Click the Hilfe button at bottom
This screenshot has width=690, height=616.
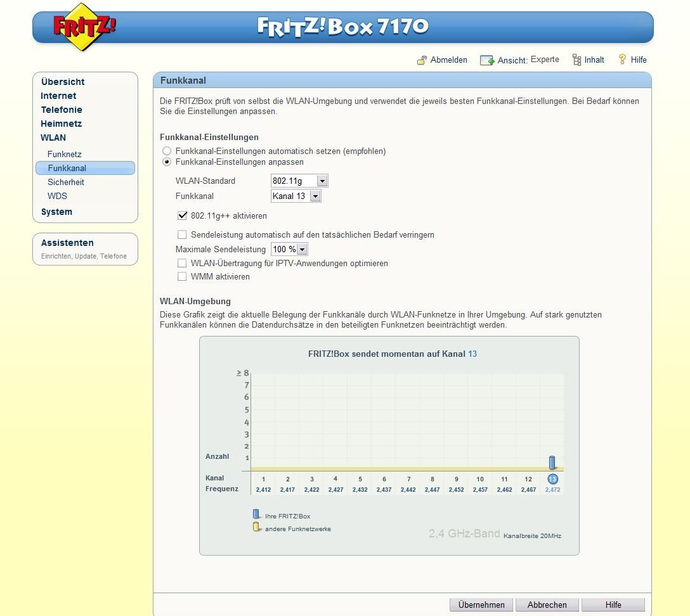pyautogui.click(x=613, y=605)
